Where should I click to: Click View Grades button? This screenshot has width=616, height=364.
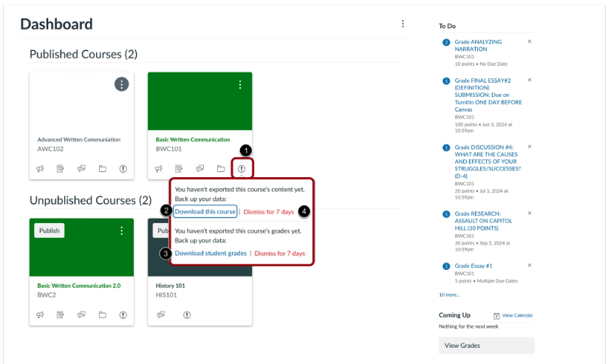point(486,346)
